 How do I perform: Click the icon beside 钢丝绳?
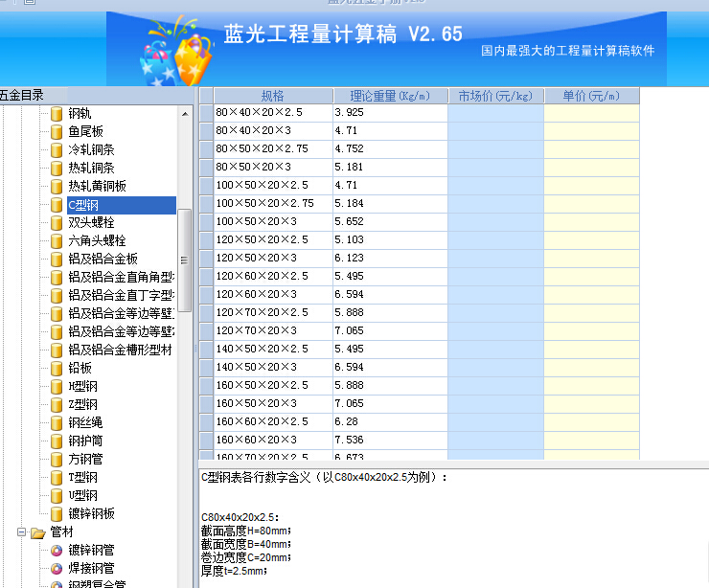(x=57, y=423)
